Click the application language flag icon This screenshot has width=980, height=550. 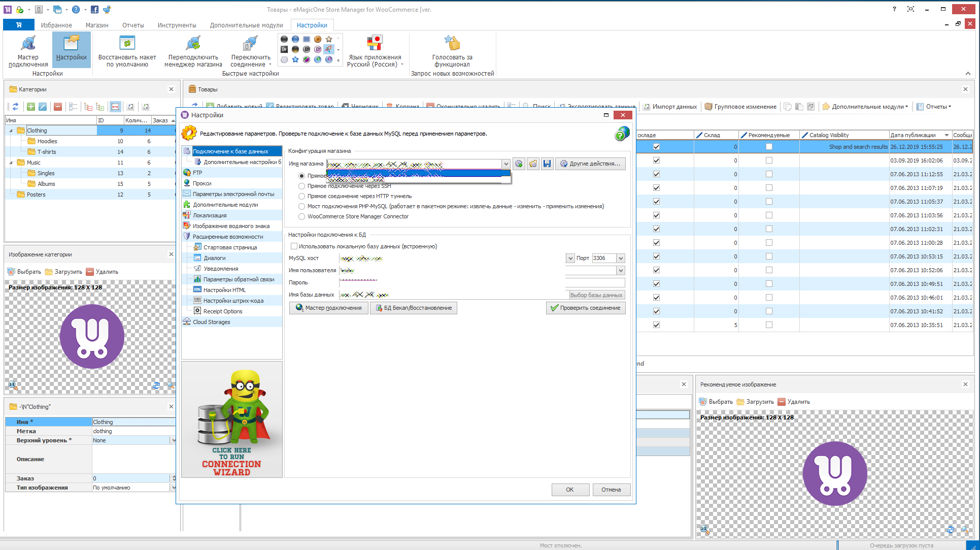tap(374, 44)
